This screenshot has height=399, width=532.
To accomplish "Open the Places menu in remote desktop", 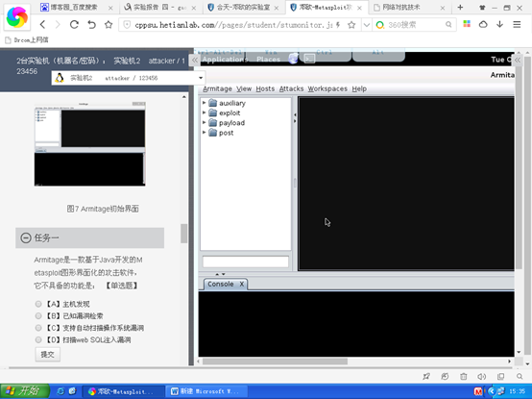I will click(268, 60).
